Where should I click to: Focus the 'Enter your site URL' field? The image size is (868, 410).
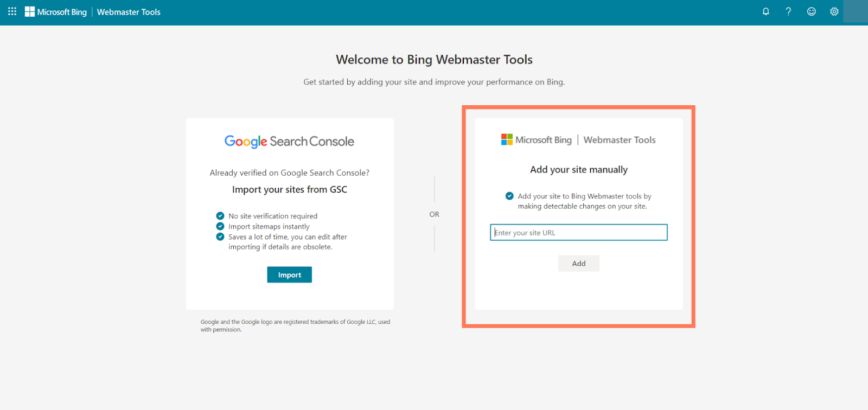coord(578,233)
